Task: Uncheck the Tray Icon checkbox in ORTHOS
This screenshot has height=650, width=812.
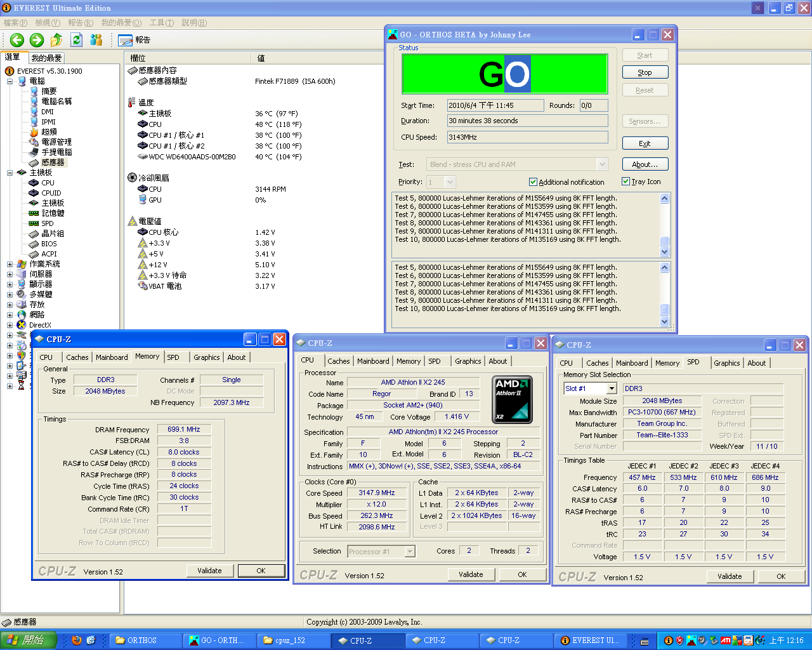Action: coord(625,182)
